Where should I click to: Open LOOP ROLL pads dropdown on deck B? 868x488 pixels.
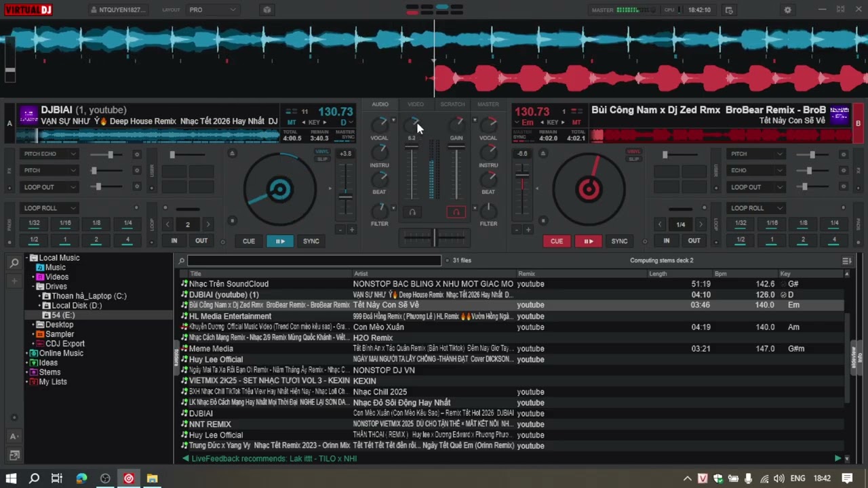pyautogui.click(x=755, y=208)
